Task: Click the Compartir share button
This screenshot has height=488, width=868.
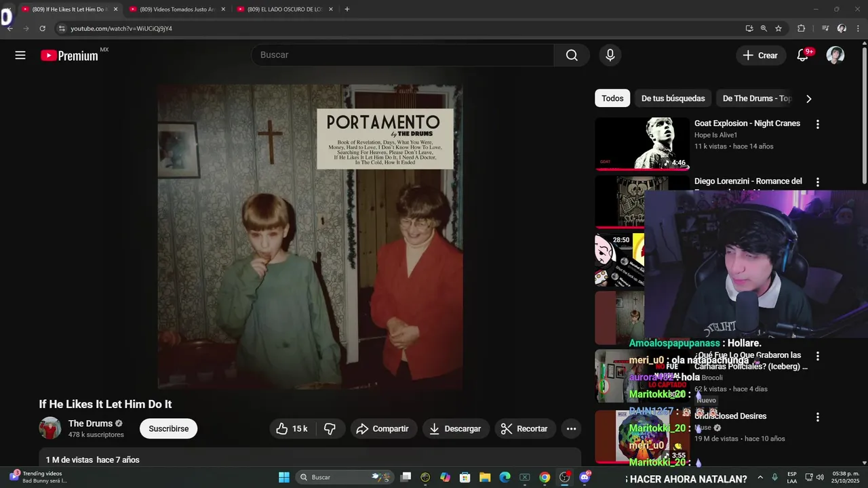Action: (x=382, y=428)
